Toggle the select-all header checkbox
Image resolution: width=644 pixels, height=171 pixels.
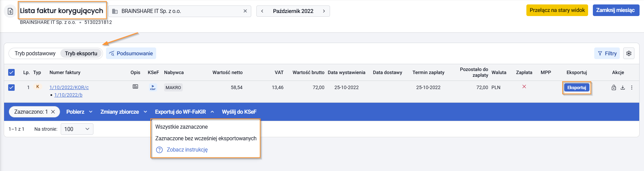coord(11,72)
